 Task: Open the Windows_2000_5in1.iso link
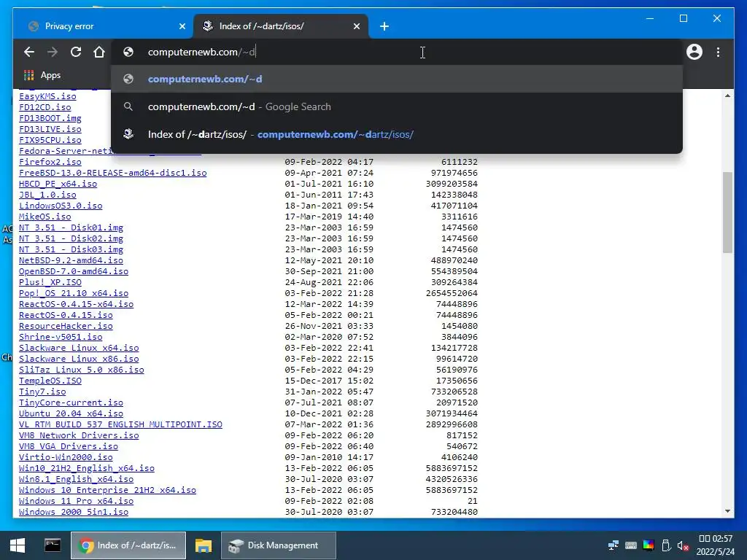point(74,513)
